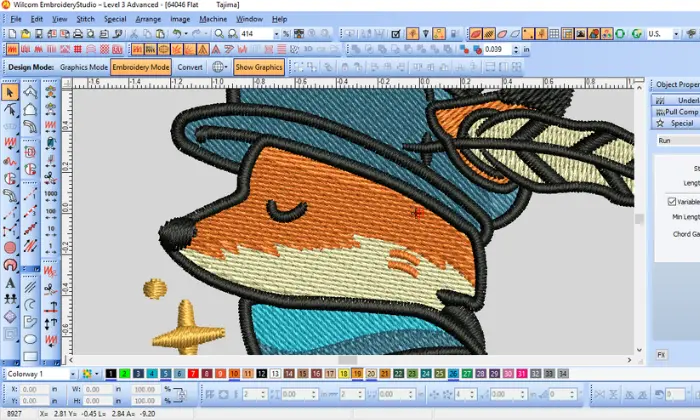Image resolution: width=700 pixels, height=420 pixels.
Task: Click the color palette editor icon
Action: click(x=87, y=374)
